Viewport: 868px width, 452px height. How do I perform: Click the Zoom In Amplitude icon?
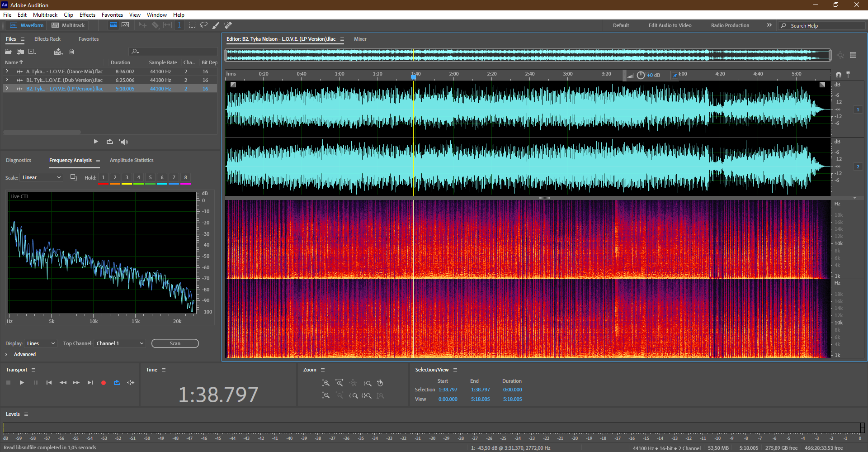click(x=325, y=383)
